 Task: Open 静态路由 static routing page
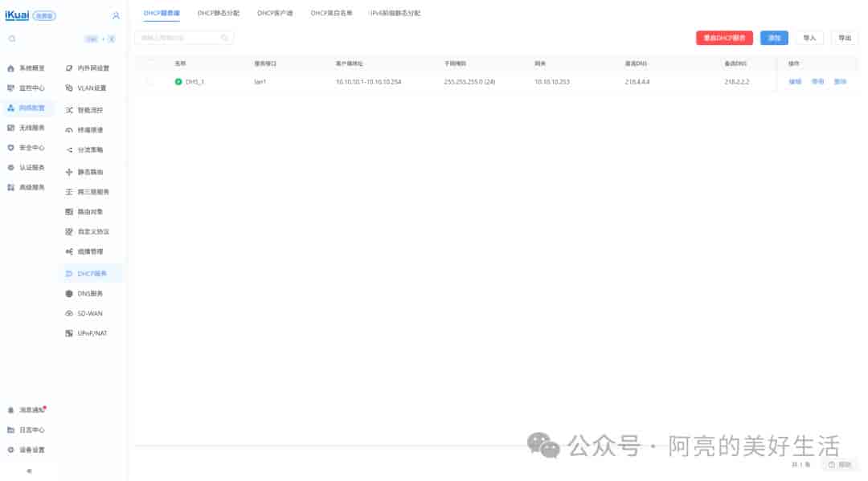[x=84, y=172]
